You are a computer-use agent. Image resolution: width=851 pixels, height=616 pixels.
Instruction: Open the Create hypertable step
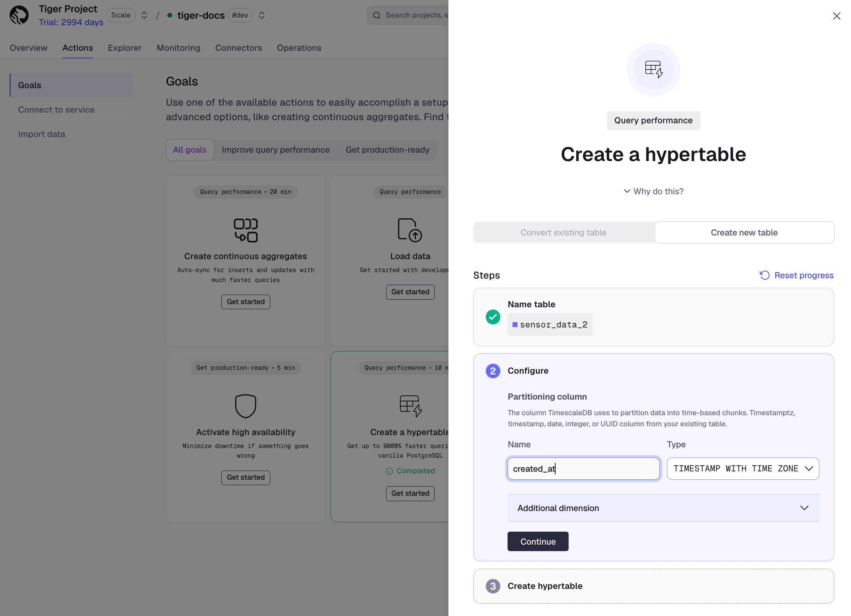point(654,586)
